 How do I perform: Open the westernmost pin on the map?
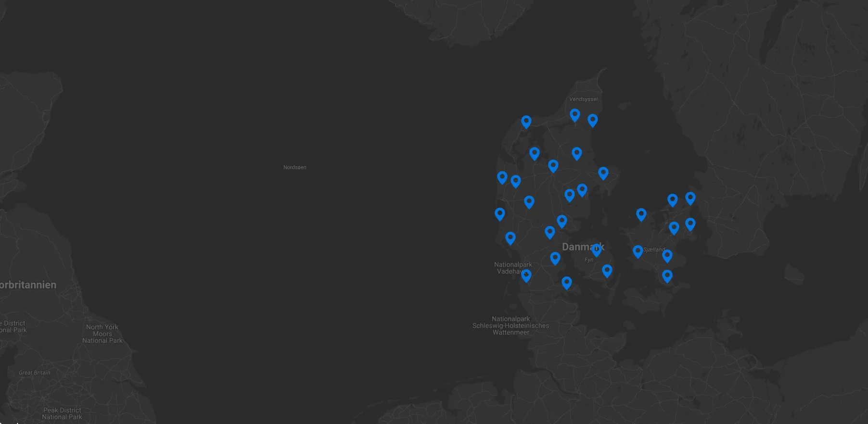[500, 214]
